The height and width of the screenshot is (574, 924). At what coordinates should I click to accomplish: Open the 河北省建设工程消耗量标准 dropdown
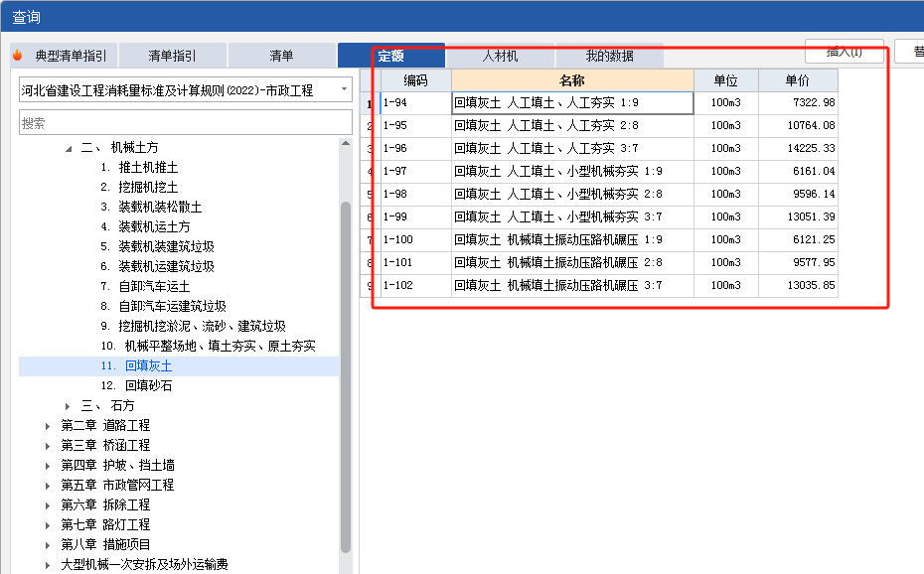pyautogui.click(x=186, y=90)
